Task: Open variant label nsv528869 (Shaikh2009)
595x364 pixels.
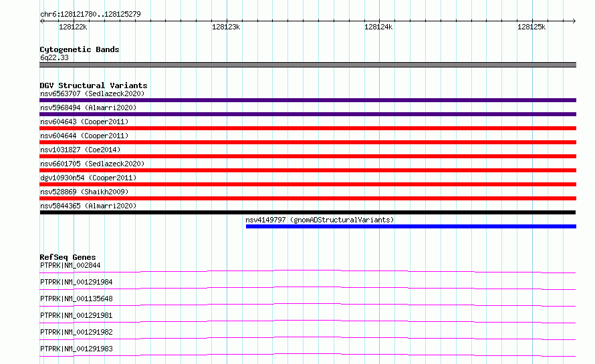Action: (84, 192)
